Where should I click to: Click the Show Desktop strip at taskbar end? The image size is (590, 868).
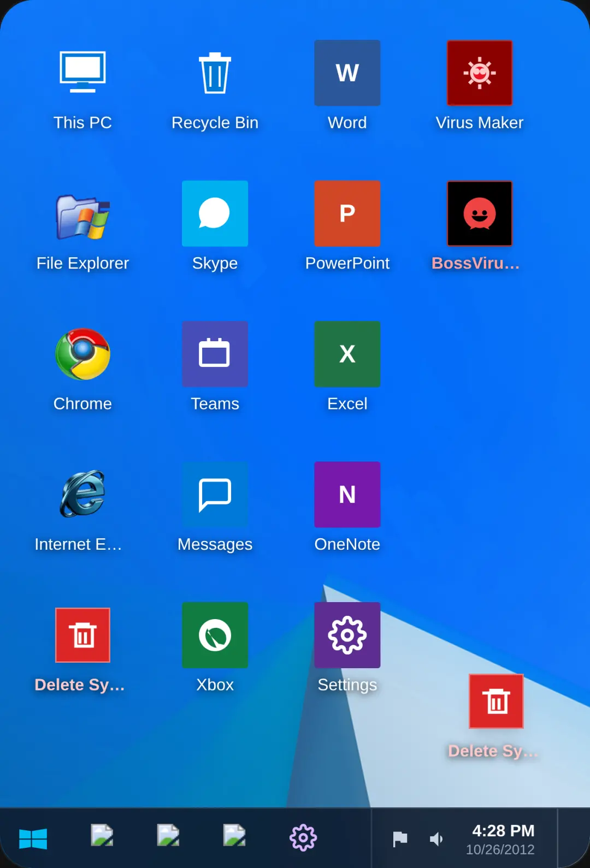[x=574, y=838]
